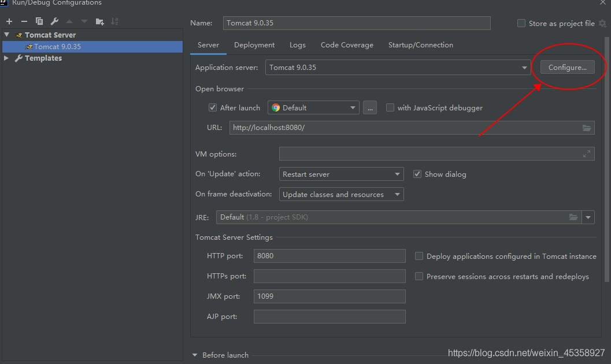
Task: Expand the VM options field
Action: pos(587,154)
